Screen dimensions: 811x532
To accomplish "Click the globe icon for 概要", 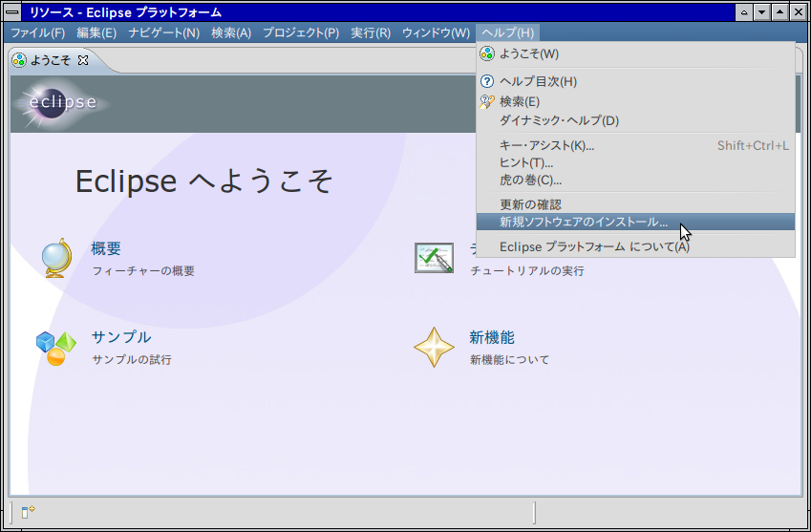I will coord(57,258).
